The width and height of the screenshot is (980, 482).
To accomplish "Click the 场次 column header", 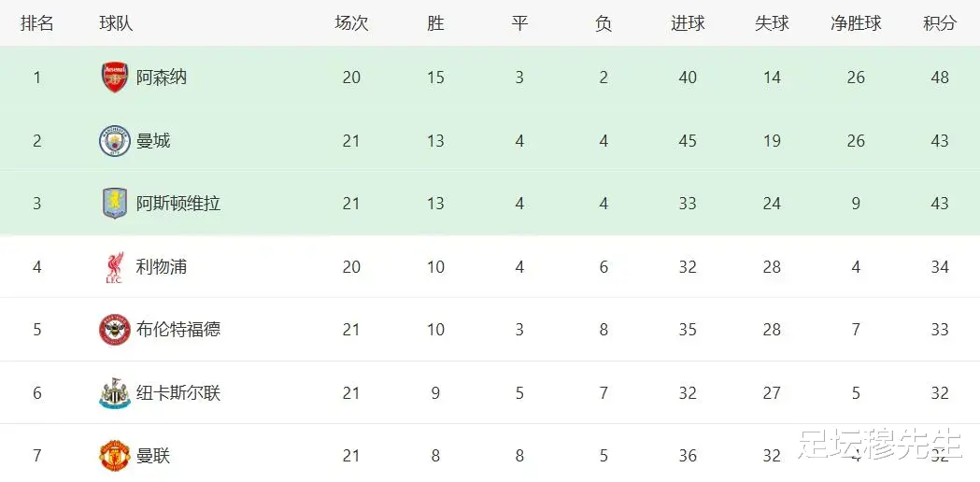I will (351, 23).
